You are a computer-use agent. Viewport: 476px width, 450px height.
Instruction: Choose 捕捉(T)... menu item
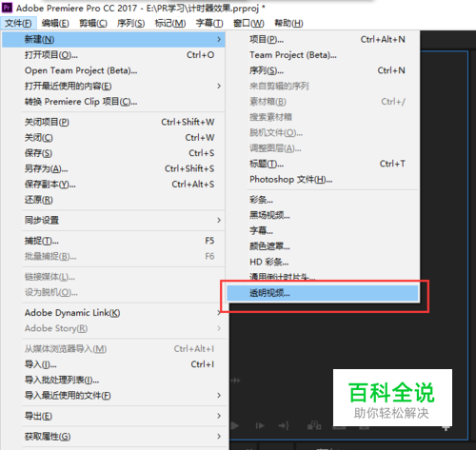(x=113, y=241)
